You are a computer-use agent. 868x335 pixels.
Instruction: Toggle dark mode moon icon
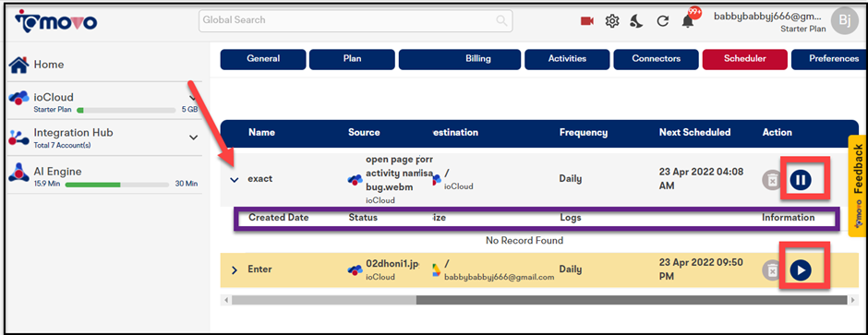pos(636,21)
